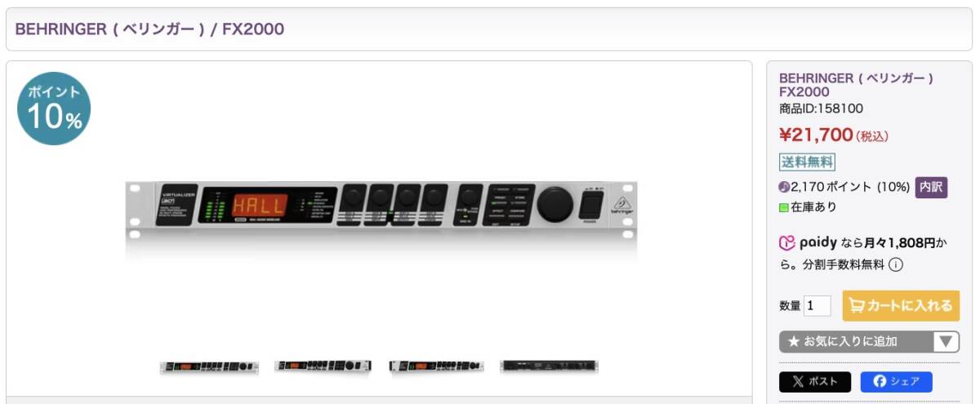Add to favorites via お気に入りに追加

[857, 342]
